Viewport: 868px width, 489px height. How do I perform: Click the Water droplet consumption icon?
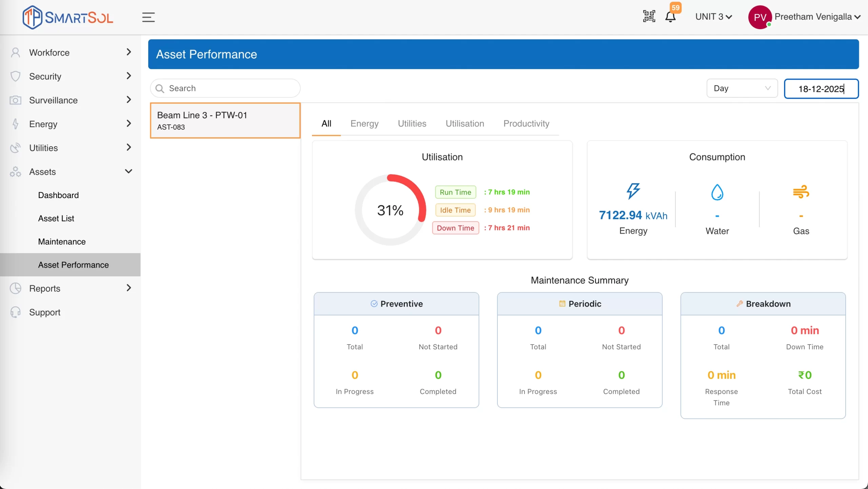717,192
